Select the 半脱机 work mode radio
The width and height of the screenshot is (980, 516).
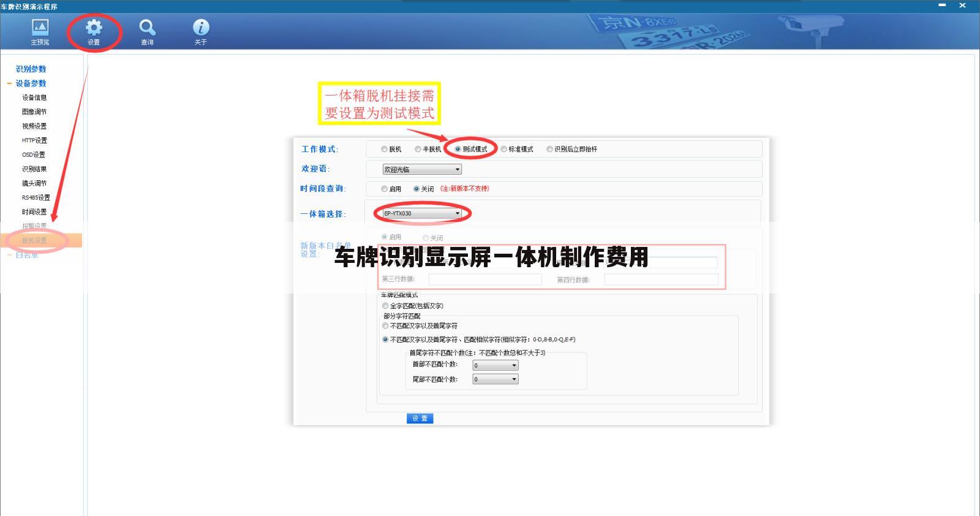[418, 149]
